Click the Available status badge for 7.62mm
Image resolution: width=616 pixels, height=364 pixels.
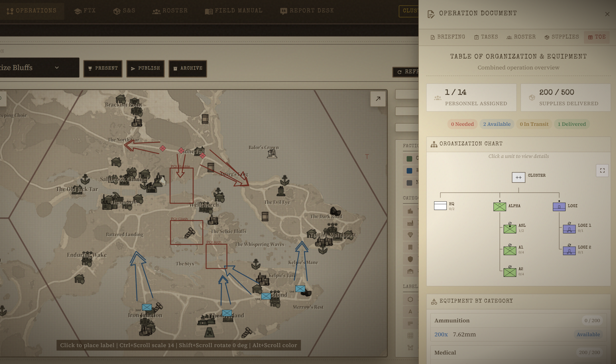point(588,335)
